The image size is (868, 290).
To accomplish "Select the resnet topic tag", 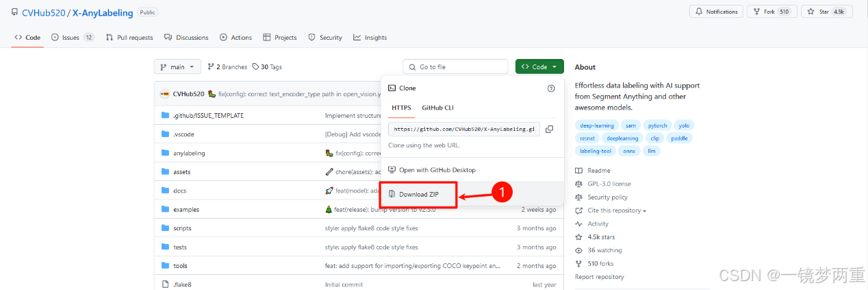I will (x=587, y=138).
